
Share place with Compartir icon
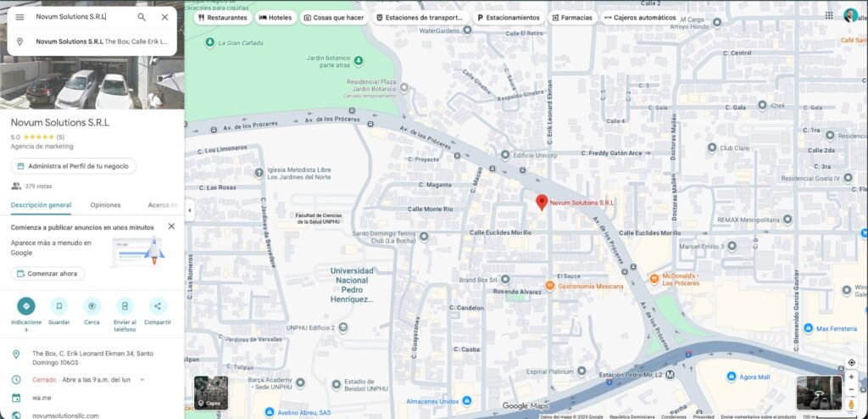158,306
